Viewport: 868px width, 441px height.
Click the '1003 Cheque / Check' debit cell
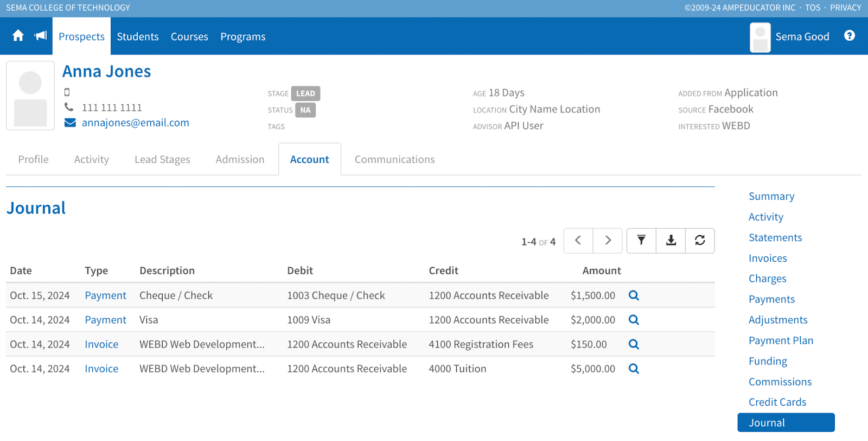tap(336, 295)
